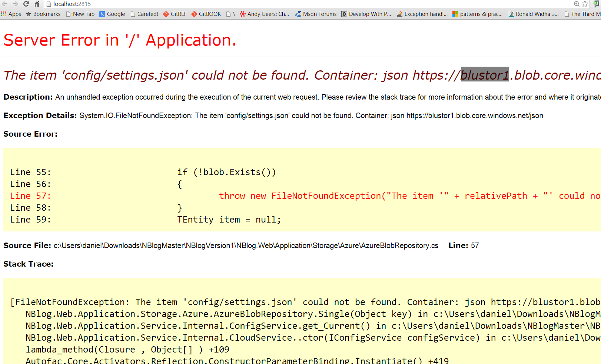Click the AzureBlobRepository.Single stack trace line

(313, 314)
